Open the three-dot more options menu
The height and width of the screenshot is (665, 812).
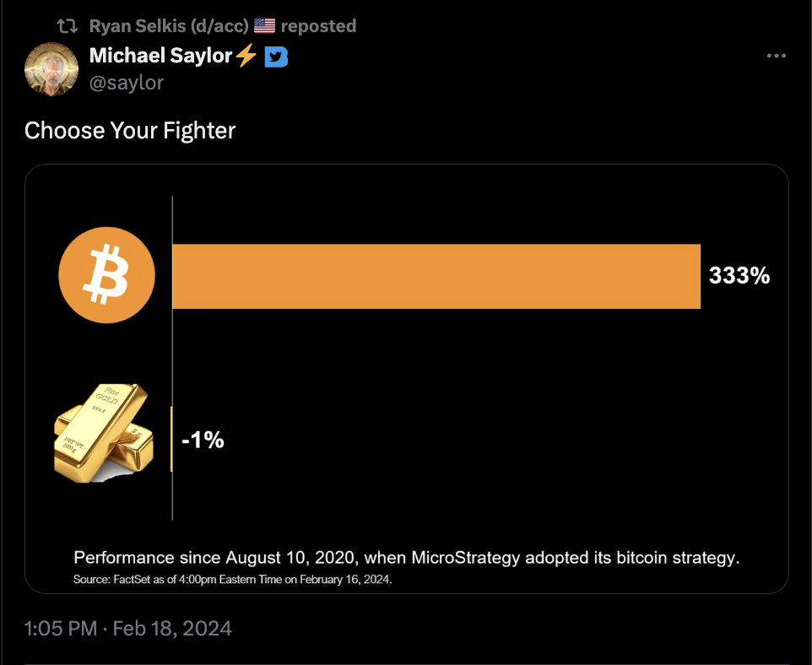coord(776,56)
